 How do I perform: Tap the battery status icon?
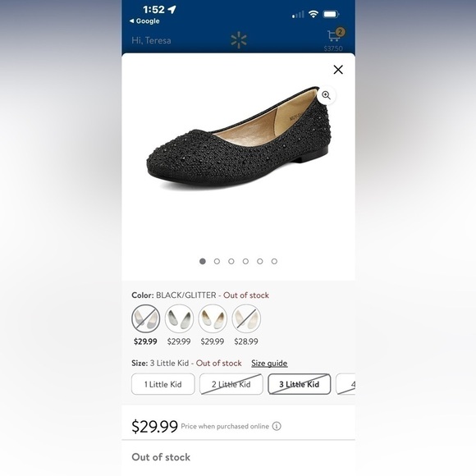point(331,14)
